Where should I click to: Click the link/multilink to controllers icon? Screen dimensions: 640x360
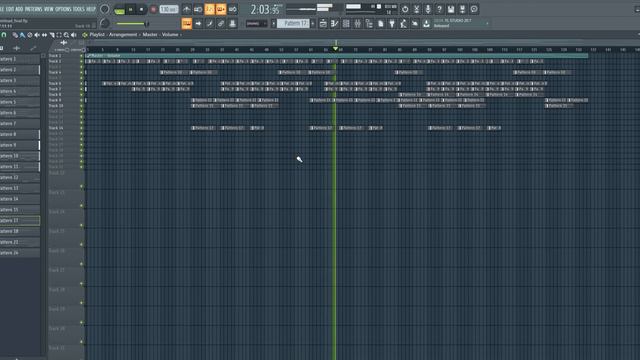click(221, 24)
